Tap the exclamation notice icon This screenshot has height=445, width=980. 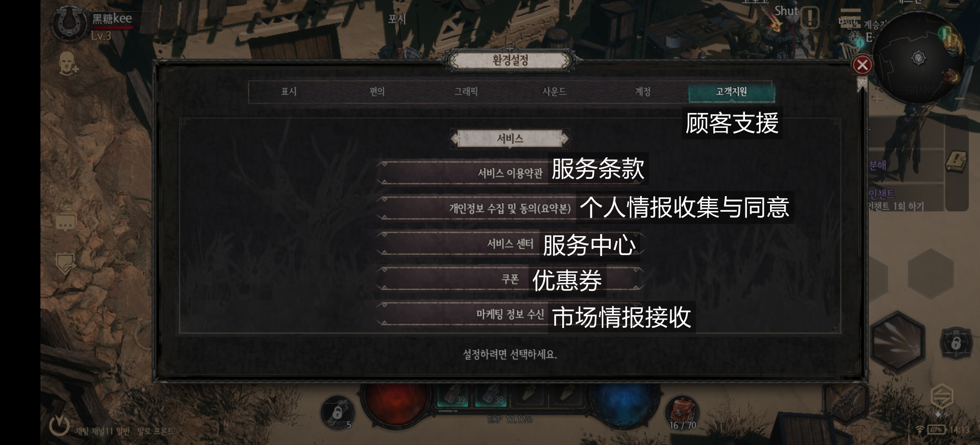pos(810,18)
